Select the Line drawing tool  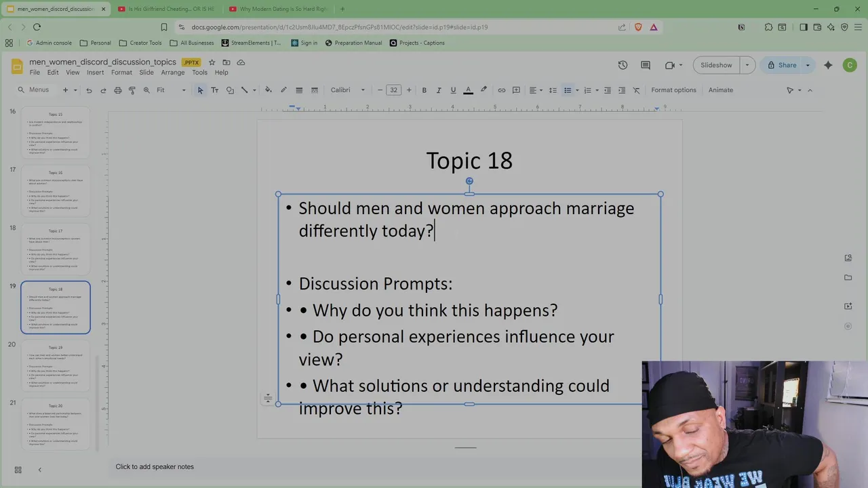point(245,90)
